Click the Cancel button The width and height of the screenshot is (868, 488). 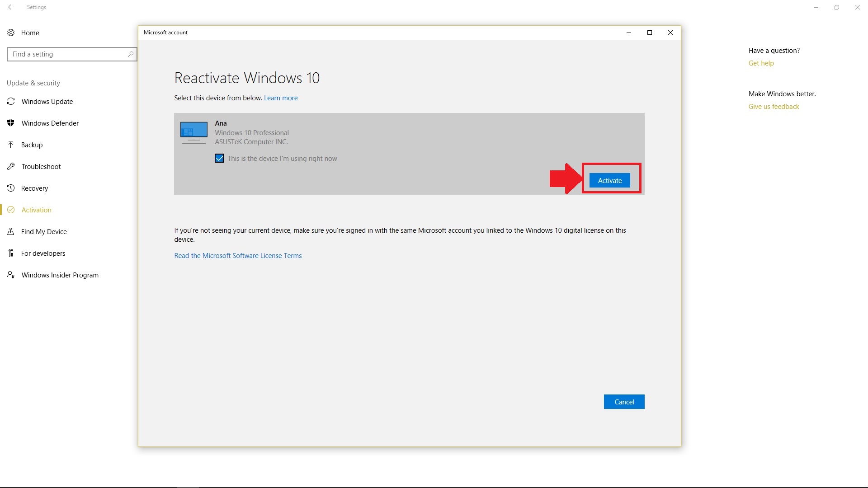(624, 402)
